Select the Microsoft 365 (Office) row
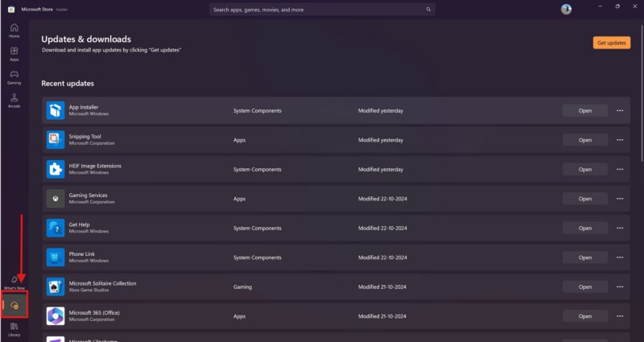 click(x=282, y=315)
